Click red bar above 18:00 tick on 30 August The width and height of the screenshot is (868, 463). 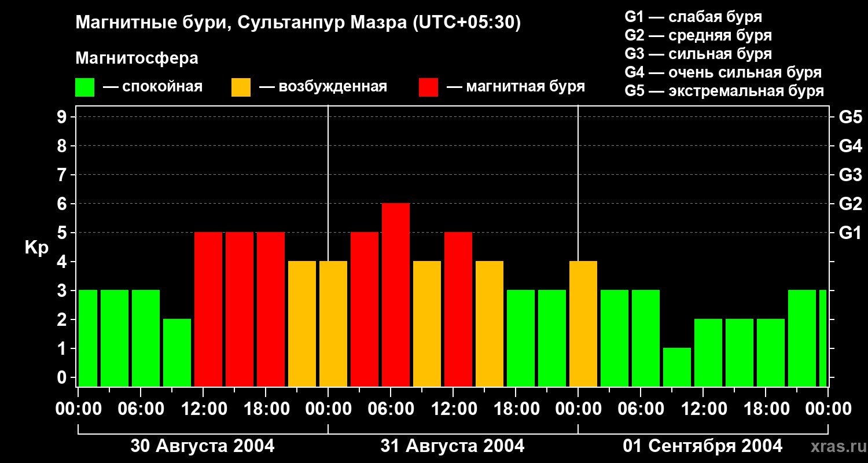271,310
